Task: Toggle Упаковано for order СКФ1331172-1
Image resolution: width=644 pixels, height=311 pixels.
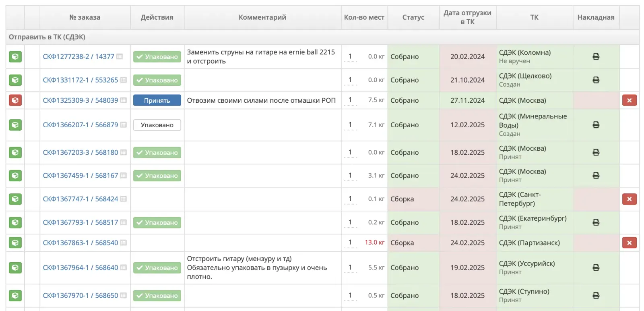Action: point(157,80)
